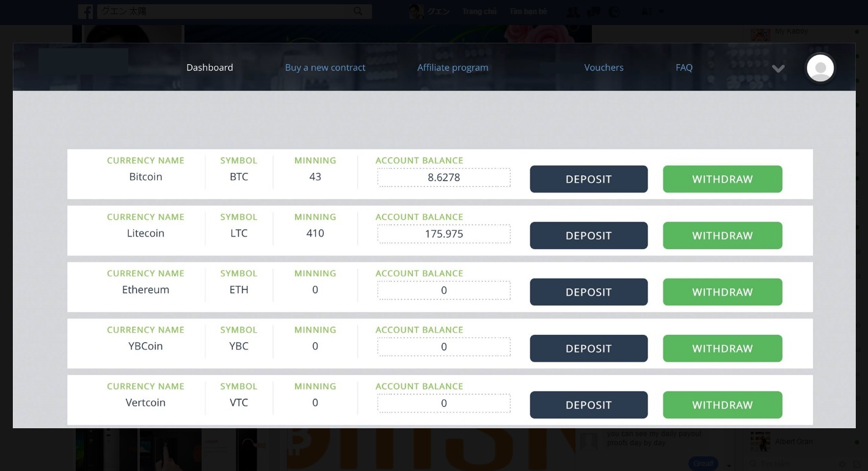
Task: Select the Ethereum currency name
Action: 145,290
